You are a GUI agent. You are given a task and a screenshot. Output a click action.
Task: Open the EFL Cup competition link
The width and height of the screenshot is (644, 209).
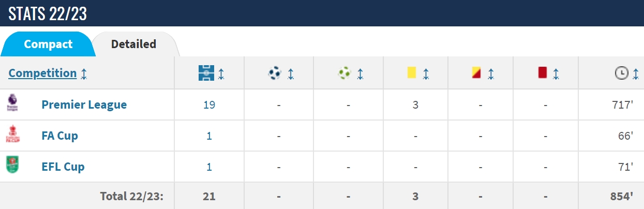63,167
